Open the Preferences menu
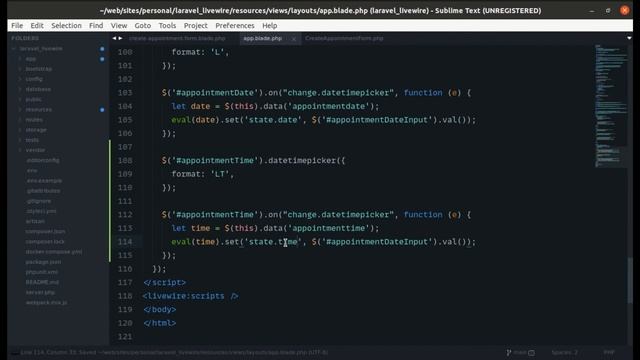 tap(235, 25)
